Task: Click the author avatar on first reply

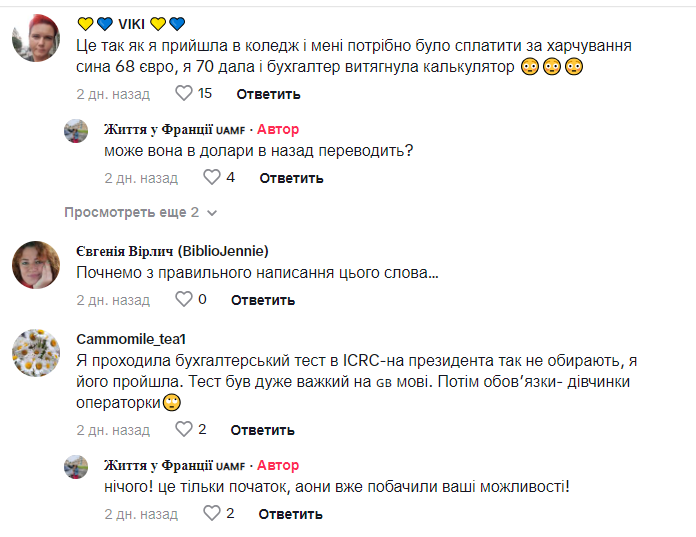Action: tap(77, 131)
